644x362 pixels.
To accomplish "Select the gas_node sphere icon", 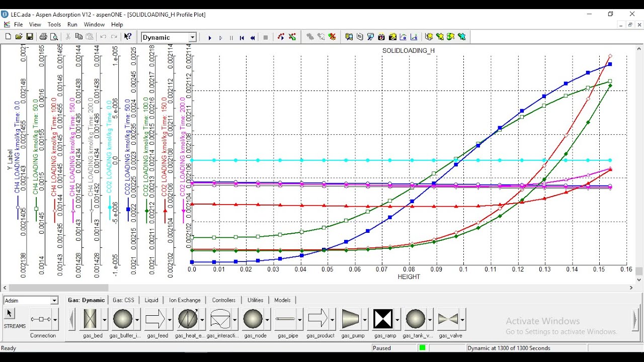I will [x=253, y=319].
